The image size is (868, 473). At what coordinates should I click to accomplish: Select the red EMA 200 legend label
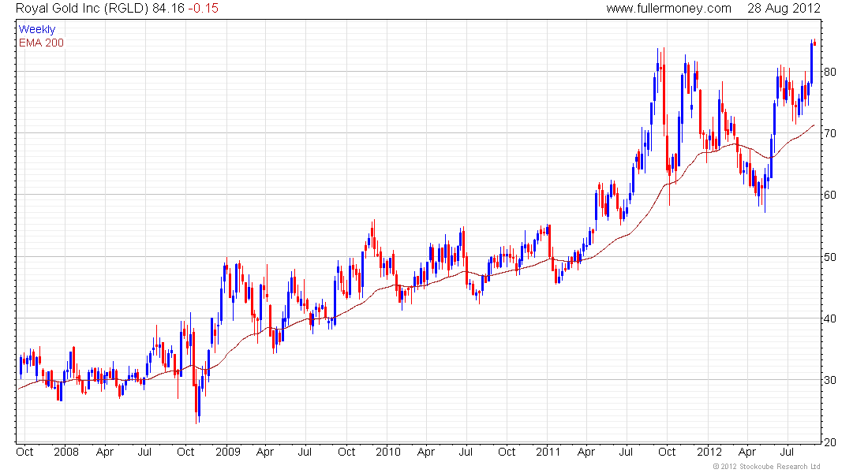click(x=41, y=43)
